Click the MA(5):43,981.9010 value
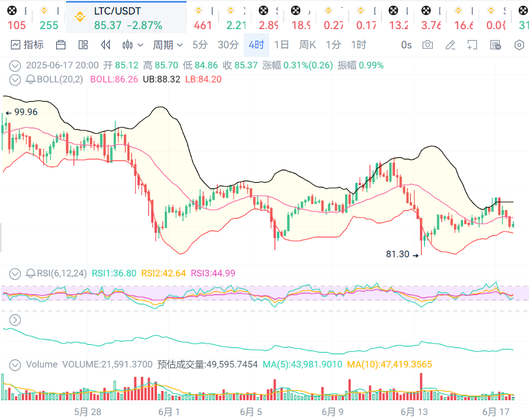The height and width of the screenshot is (420, 529). [302, 364]
